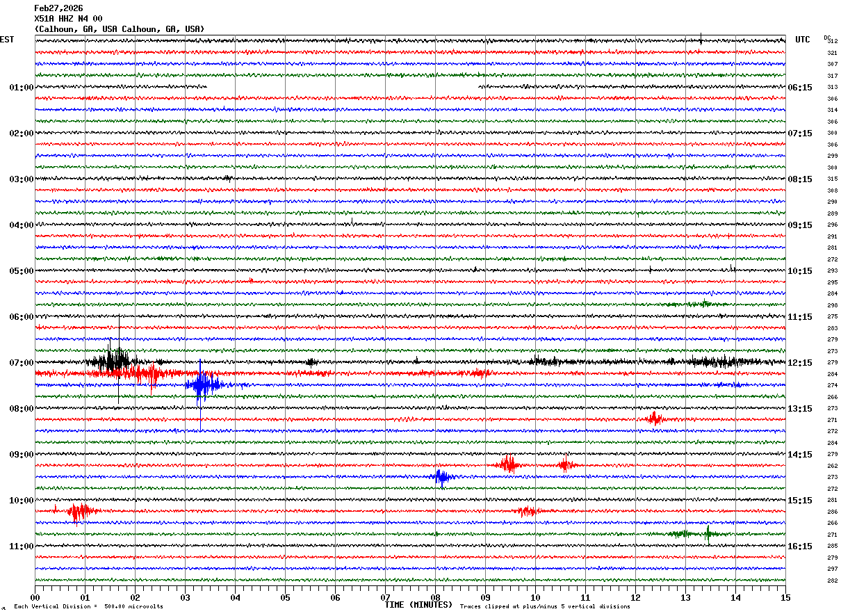Click the data gap in the 01:00 black trace
The width and height of the screenshot is (841, 616).
(342, 87)
